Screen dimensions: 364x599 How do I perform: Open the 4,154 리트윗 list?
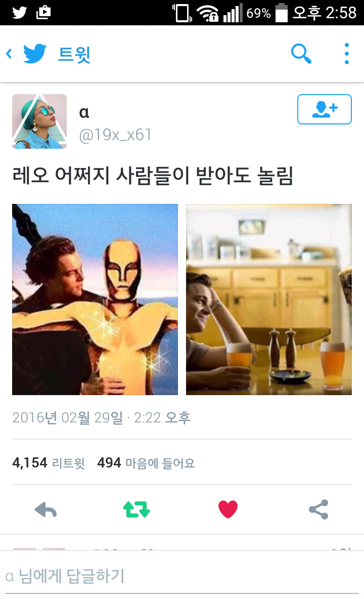point(49,463)
